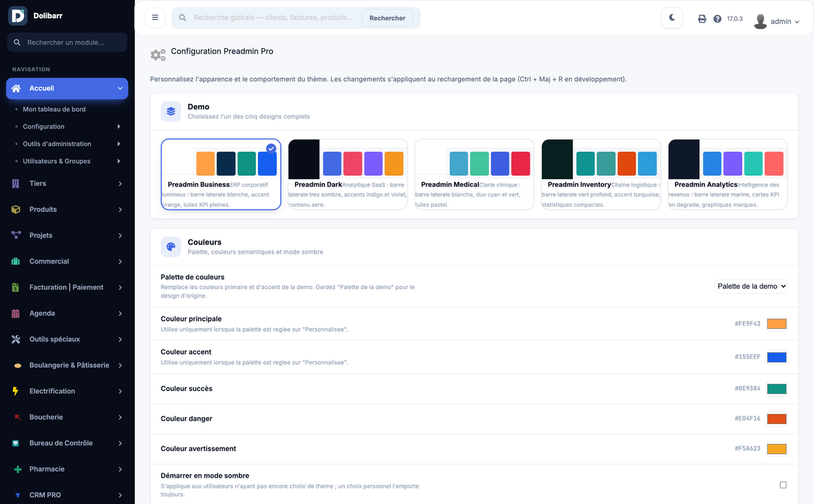Click the Dolibarr logo icon
Image resolution: width=814 pixels, height=504 pixels.
[18, 16]
